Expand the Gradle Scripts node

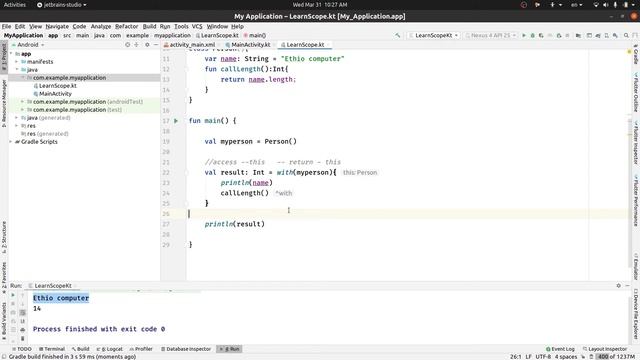(11, 142)
